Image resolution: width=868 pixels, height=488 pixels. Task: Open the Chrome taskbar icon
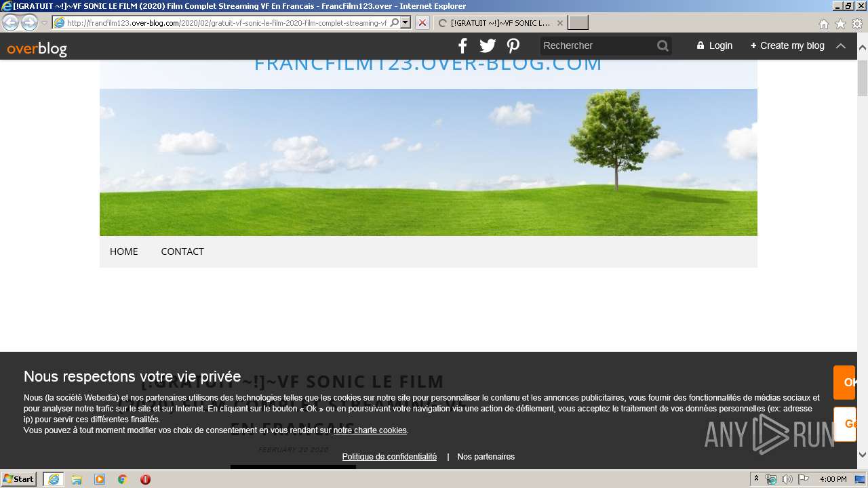123,479
